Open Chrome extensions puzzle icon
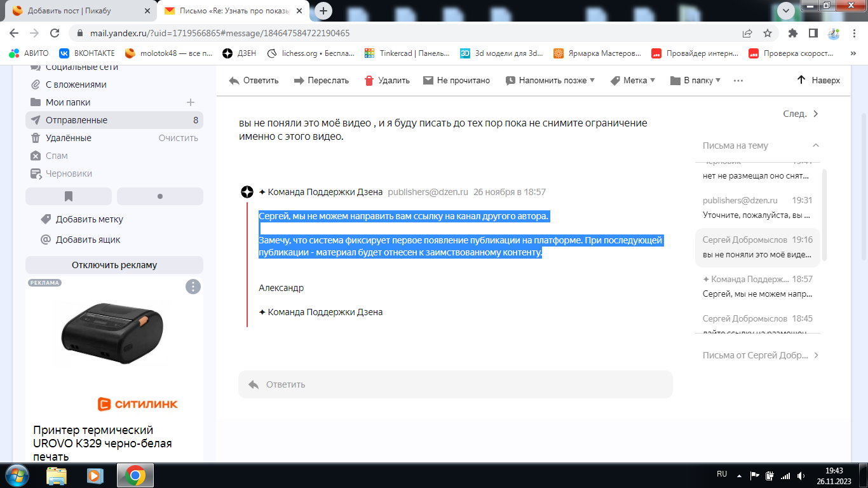Viewport: 868px width, 488px height. [793, 33]
